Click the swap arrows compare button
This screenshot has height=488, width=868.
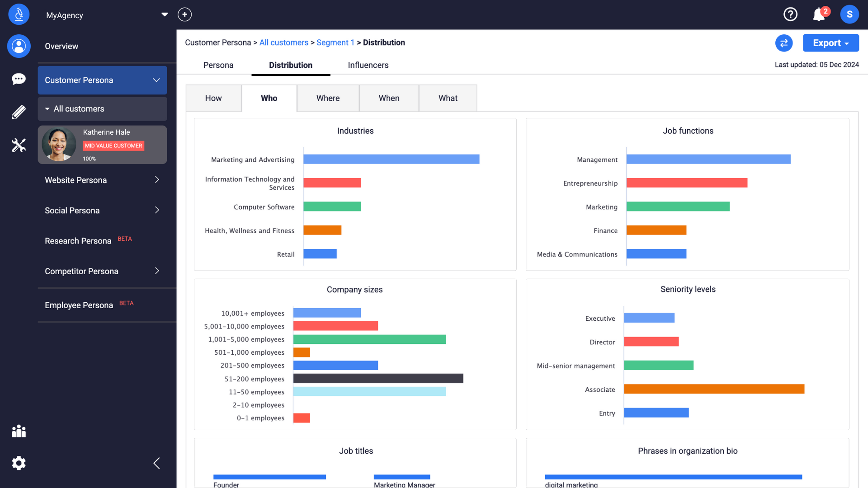784,43
